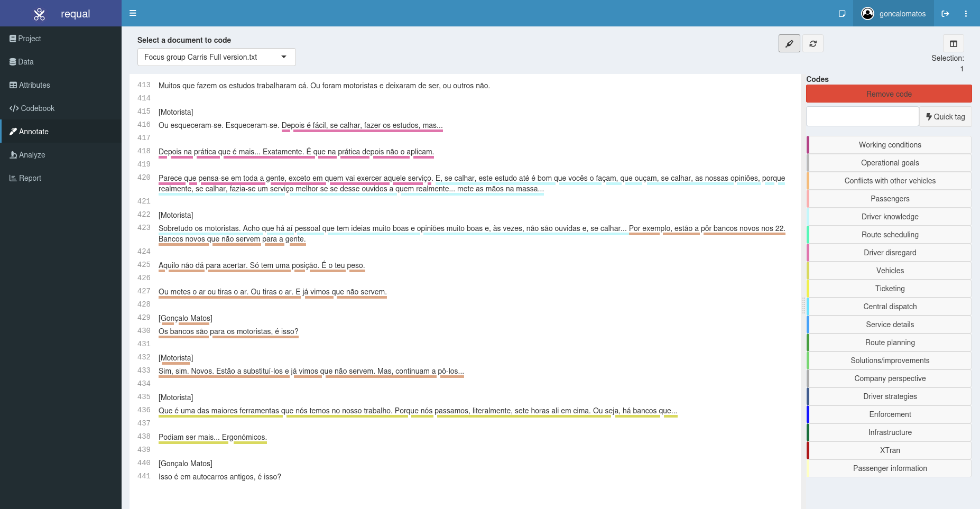Toggle the highlighter marker tool
The image size is (980, 509).
(789, 43)
